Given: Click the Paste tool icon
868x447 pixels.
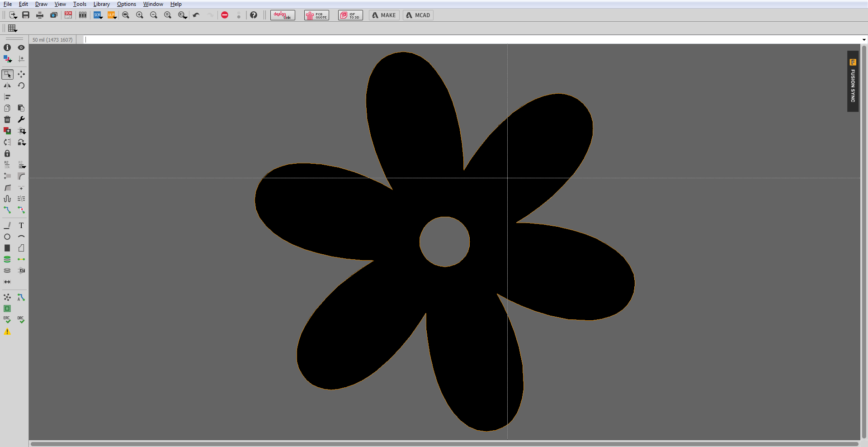Looking at the screenshot, I should 21,108.
